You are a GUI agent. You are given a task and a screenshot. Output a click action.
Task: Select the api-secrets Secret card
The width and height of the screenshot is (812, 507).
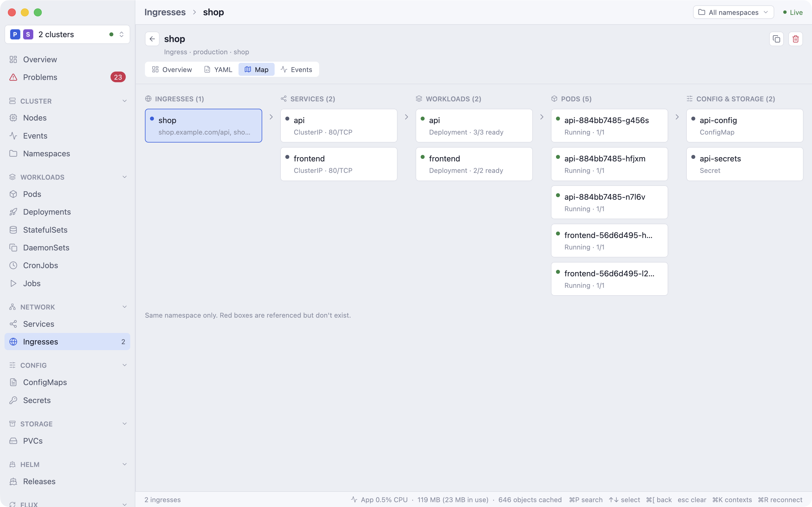tap(745, 164)
